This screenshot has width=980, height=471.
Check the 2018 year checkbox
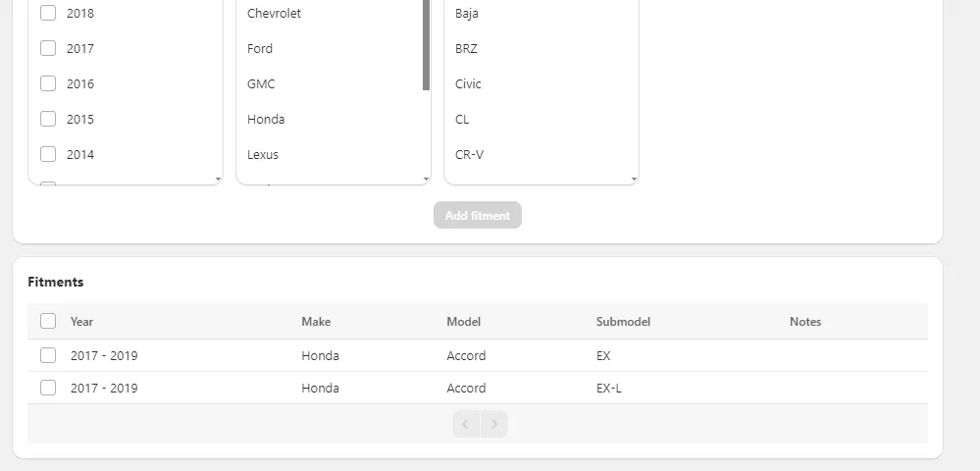[x=48, y=14]
